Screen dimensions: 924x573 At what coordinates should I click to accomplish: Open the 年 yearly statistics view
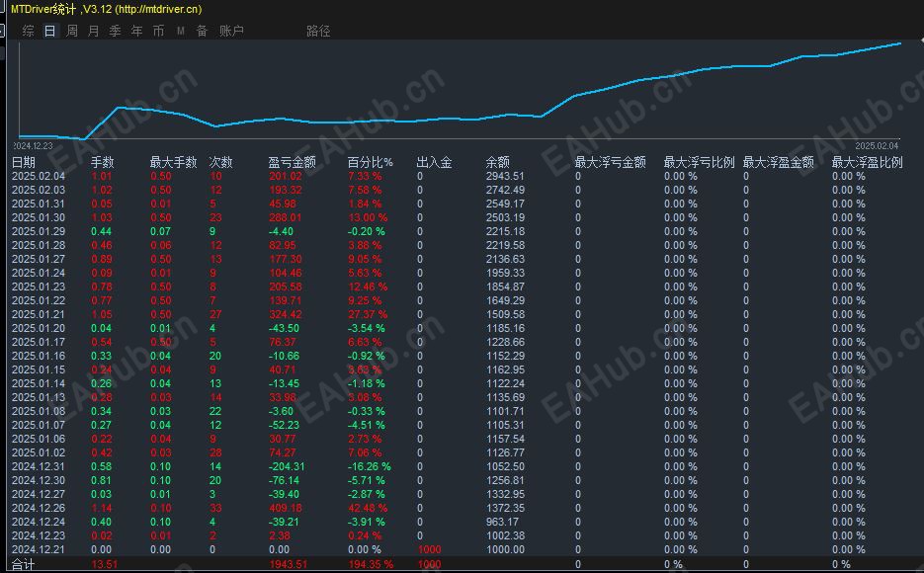click(135, 31)
